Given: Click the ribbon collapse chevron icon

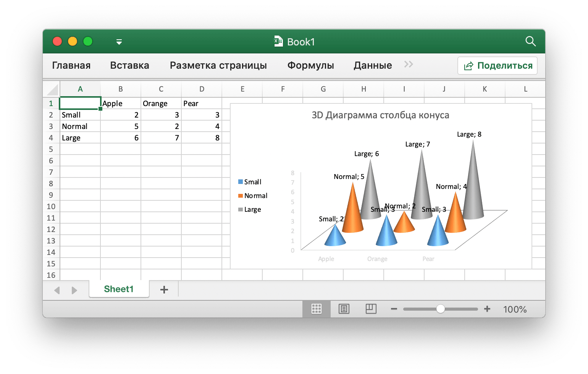Looking at the screenshot, I should pyautogui.click(x=119, y=43).
